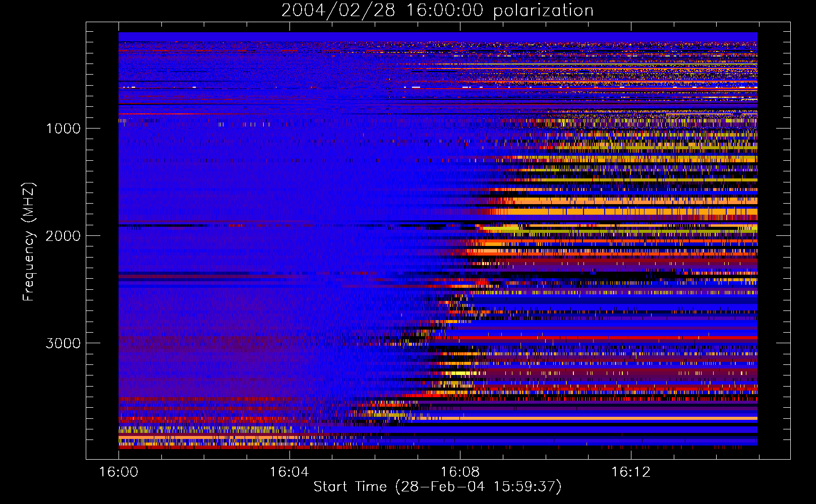The image size is (816, 504).
Task: Click the 3000 frequency tick label
Action: tap(63, 343)
